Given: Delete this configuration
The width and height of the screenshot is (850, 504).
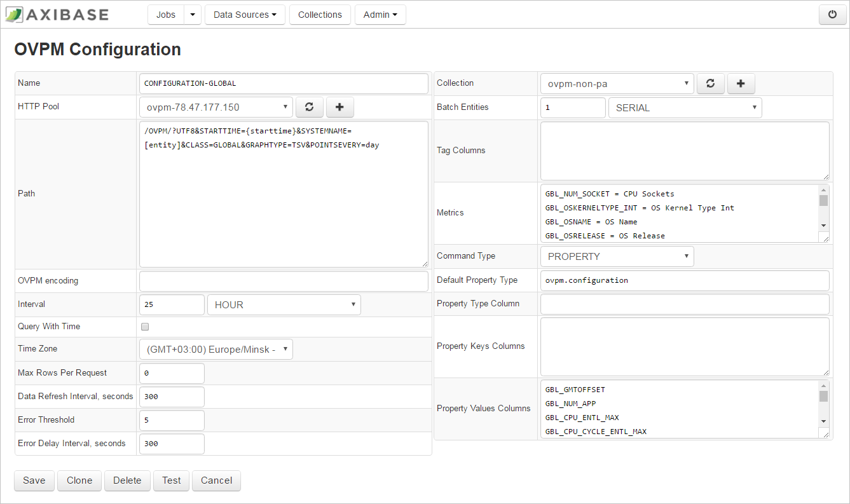Looking at the screenshot, I should pyautogui.click(x=127, y=480).
